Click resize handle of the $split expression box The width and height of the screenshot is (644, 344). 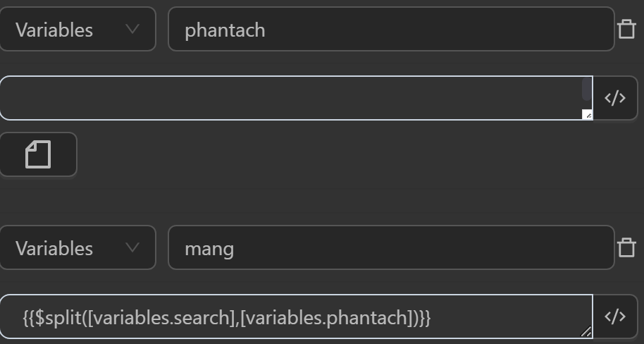[586, 331]
